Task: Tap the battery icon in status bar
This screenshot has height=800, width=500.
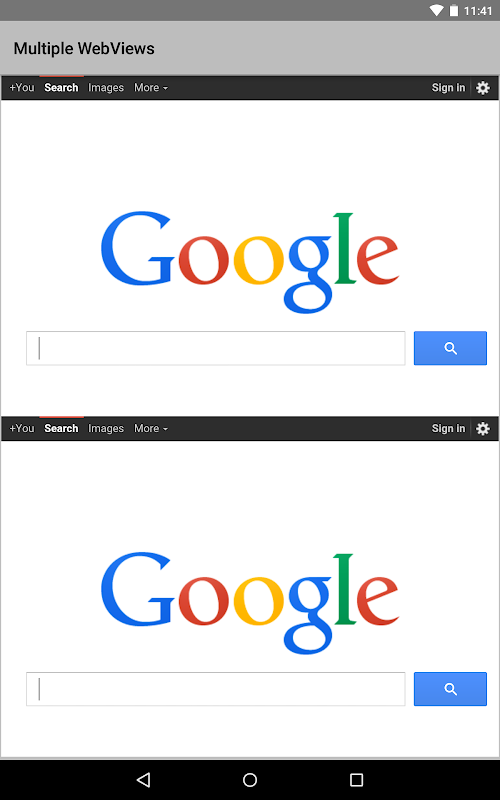Action: pyautogui.click(x=454, y=10)
